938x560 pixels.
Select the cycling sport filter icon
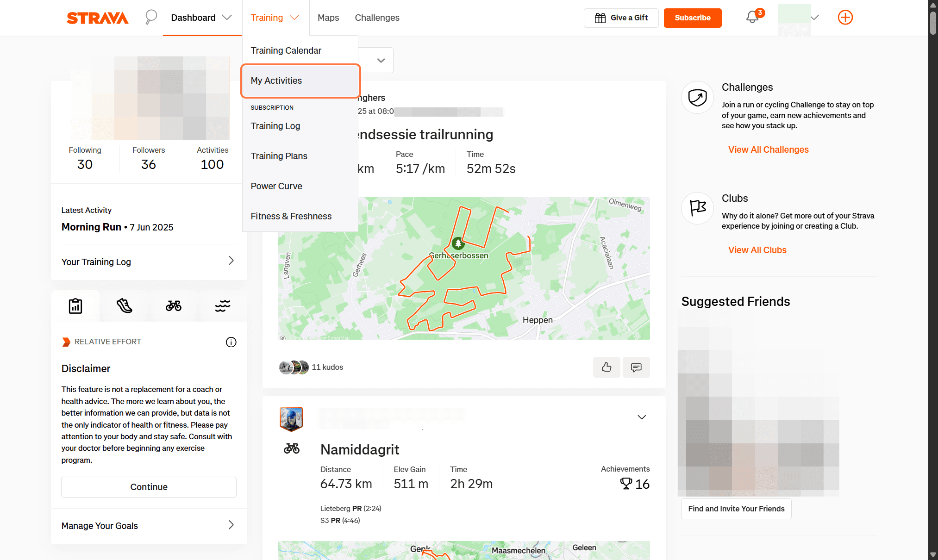point(173,305)
